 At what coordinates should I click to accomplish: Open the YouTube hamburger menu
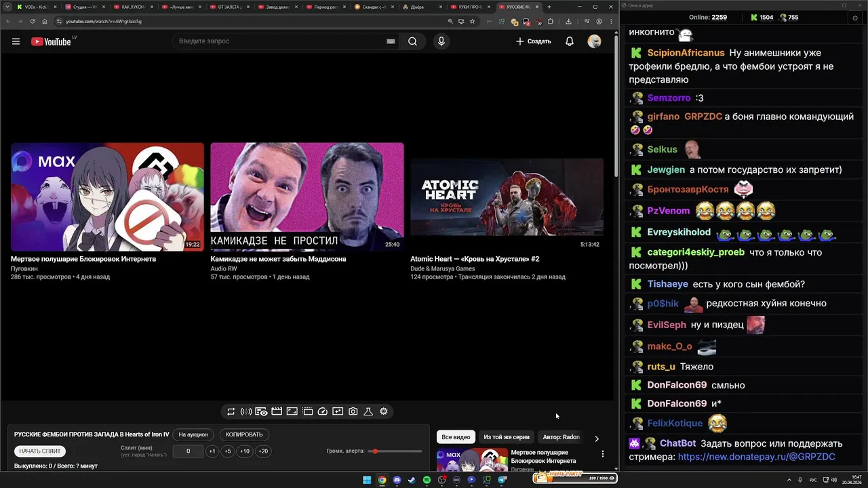pyautogui.click(x=16, y=41)
